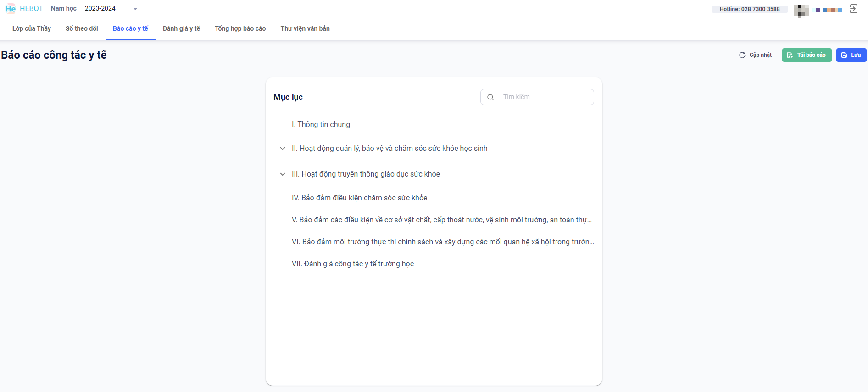This screenshot has width=868, height=392.
Task: Click the magnifier icon in search box
Action: coord(490,97)
